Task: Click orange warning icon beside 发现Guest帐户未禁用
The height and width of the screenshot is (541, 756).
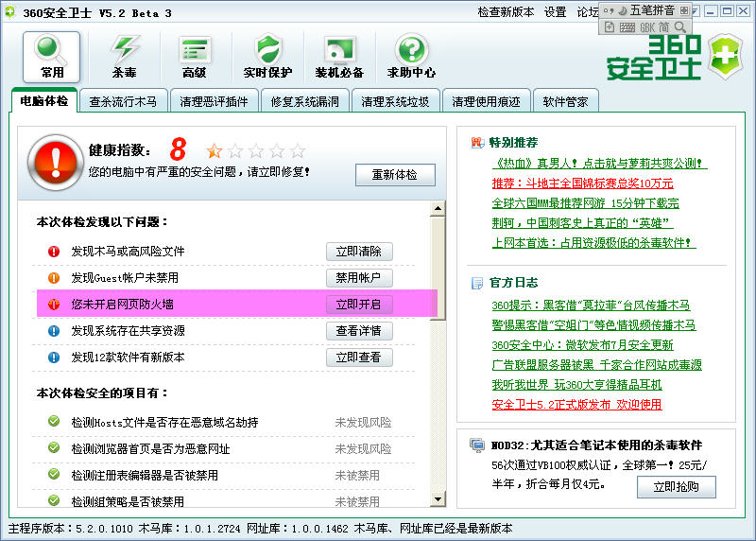Action: click(54, 278)
